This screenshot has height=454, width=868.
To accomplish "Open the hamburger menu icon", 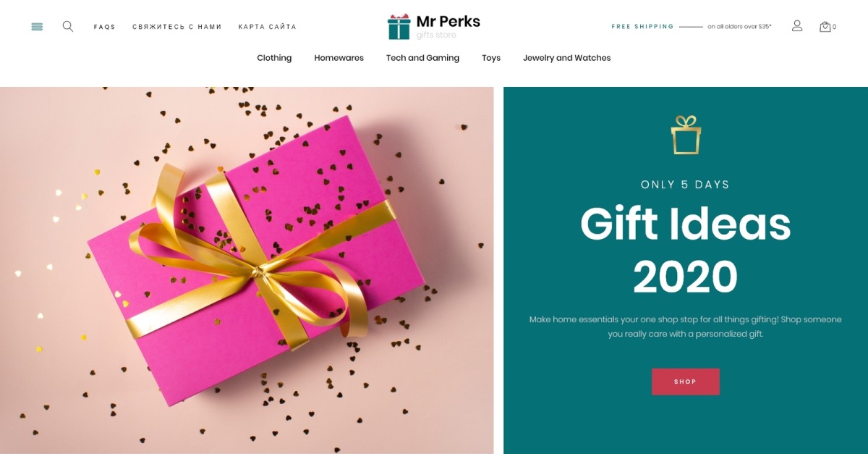I will point(37,27).
